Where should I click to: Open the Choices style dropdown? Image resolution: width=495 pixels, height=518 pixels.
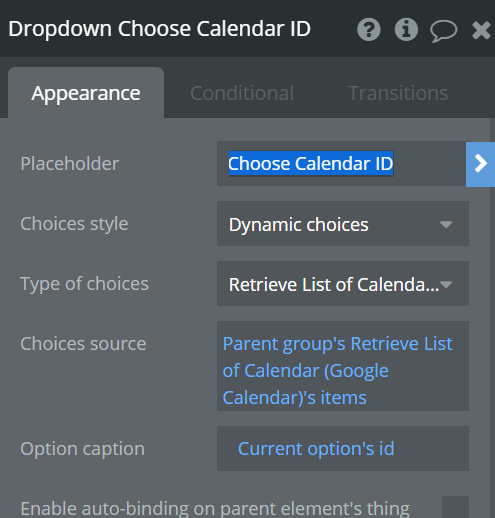tap(343, 224)
